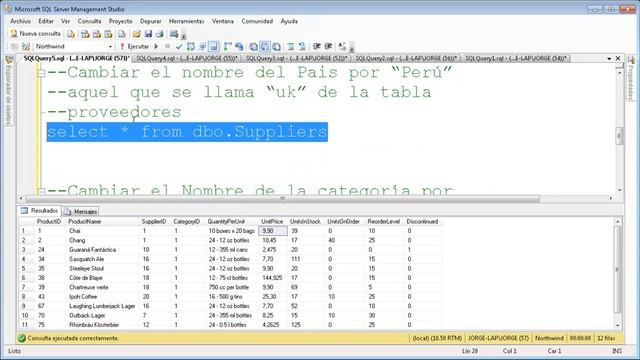Display the estimated execution plan

click(190, 47)
